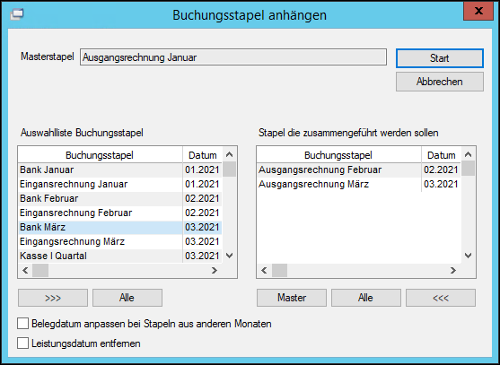
Task: Select the Kasse I Quartal row
Action: (x=120, y=256)
